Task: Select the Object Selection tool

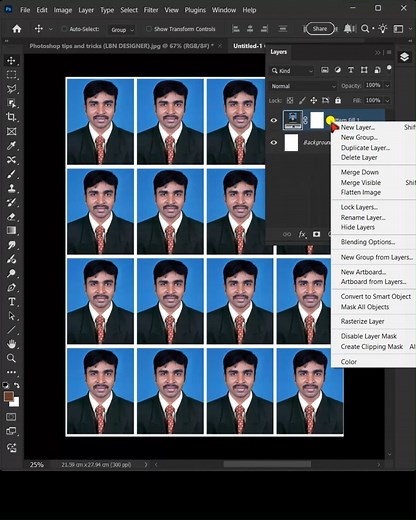Action: click(x=11, y=103)
